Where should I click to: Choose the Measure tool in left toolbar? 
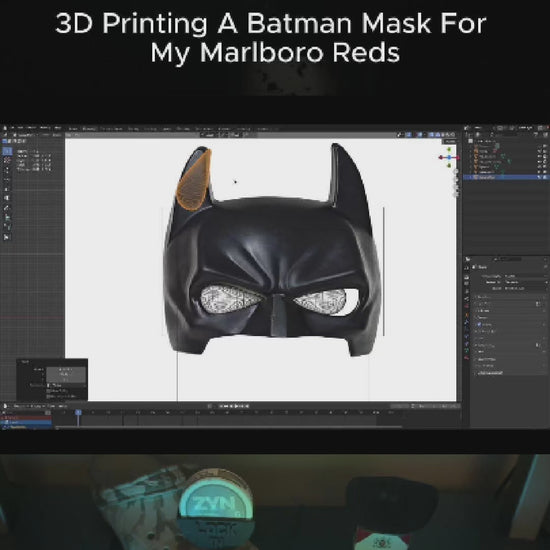[x=7, y=217]
